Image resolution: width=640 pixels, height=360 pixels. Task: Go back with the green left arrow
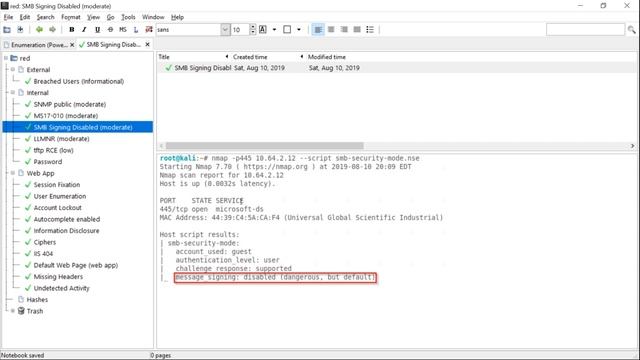pyautogui.click(x=39, y=29)
